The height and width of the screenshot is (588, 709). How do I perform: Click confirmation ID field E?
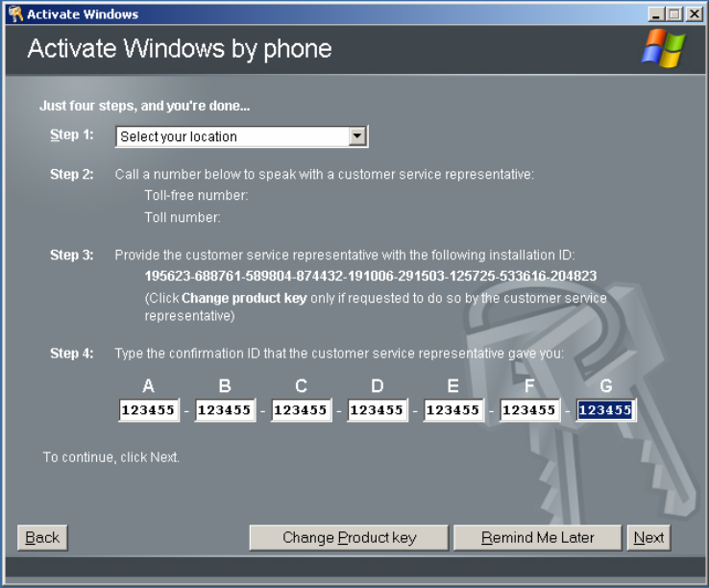point(453,410)
